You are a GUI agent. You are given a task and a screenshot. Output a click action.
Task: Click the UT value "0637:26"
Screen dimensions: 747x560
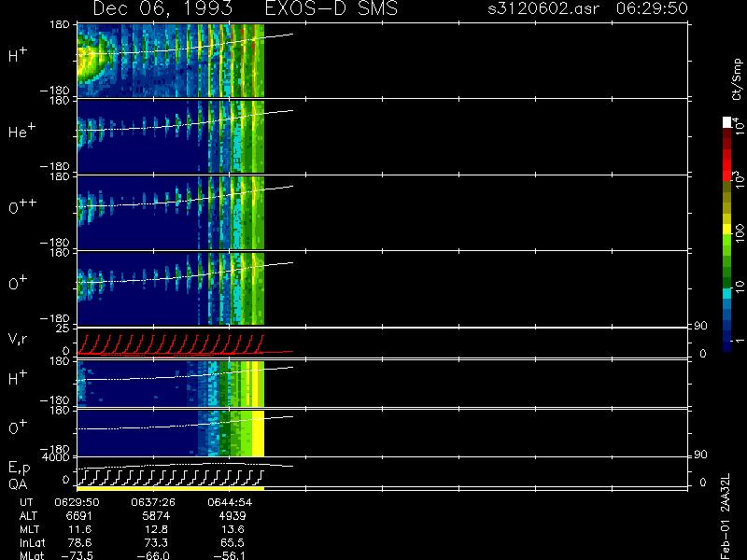[x=153, y=502]
